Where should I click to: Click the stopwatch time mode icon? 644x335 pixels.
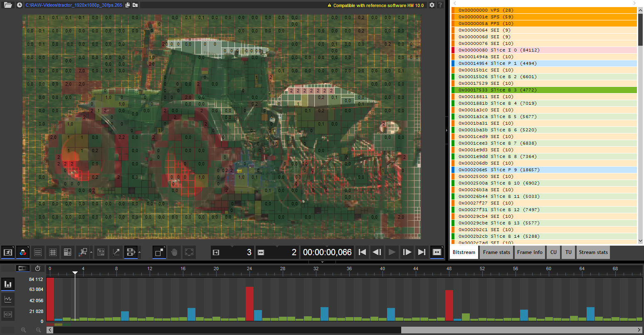pyautogui.click(x=38, y=268)
